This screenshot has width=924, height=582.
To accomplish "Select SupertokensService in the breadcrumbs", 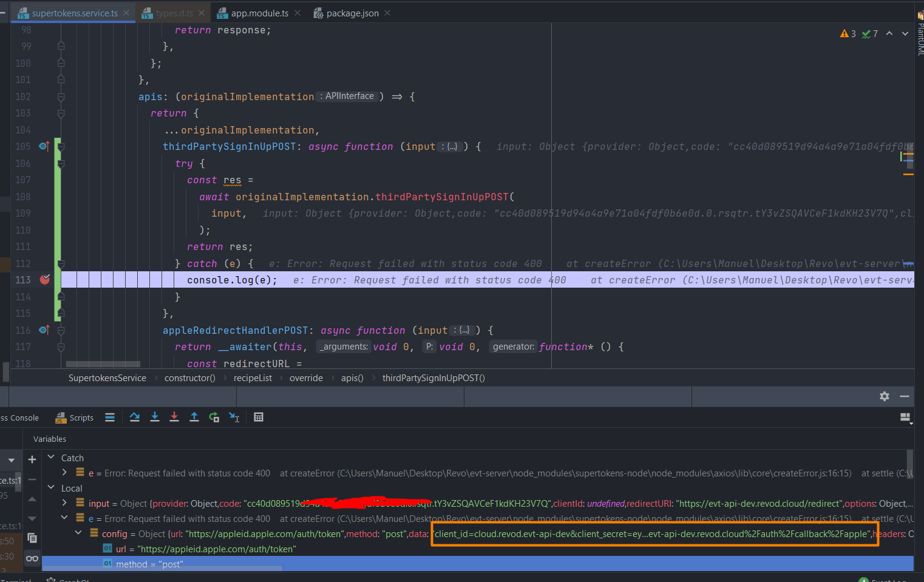I will pyautogui.click(x=107, y=378).
